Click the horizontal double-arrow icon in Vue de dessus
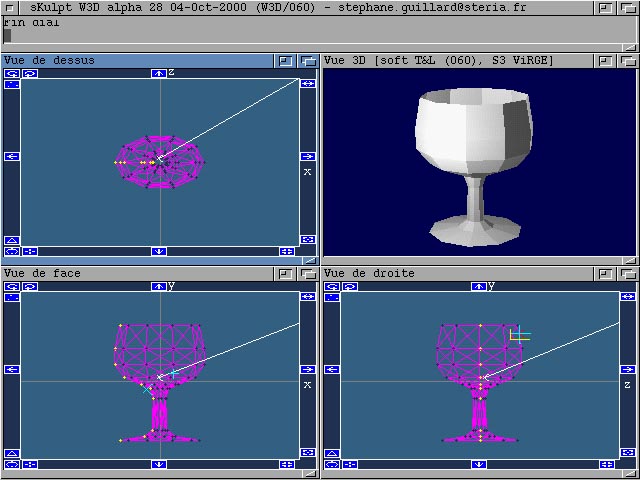Screen dimensions: 640x480 click(x=308, y=84)
